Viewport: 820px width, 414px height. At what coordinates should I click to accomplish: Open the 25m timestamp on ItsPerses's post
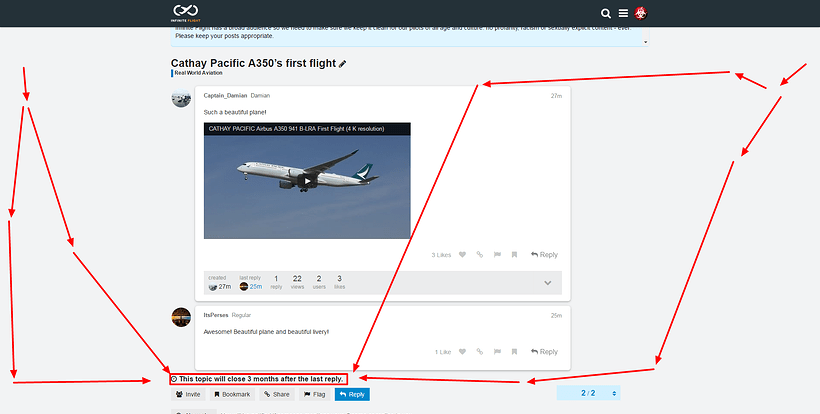tap(556, 316)
